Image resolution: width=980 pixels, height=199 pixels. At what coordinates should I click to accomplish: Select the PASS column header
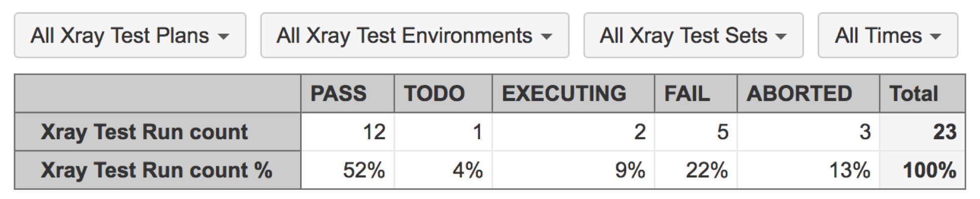pos(348,93)
